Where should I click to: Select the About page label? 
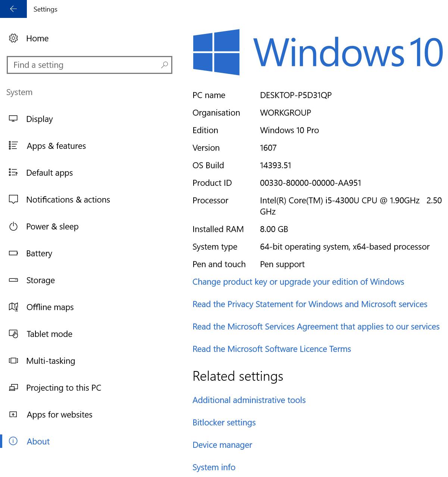38,442
